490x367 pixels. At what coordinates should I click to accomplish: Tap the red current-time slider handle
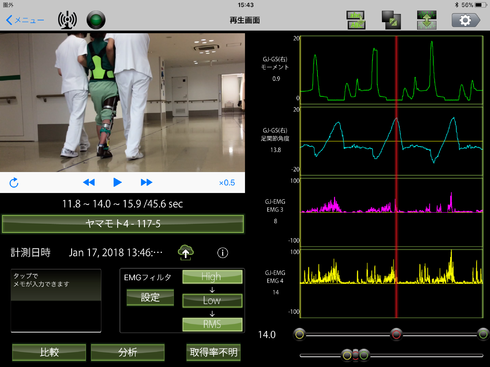[x=396, y=334]
